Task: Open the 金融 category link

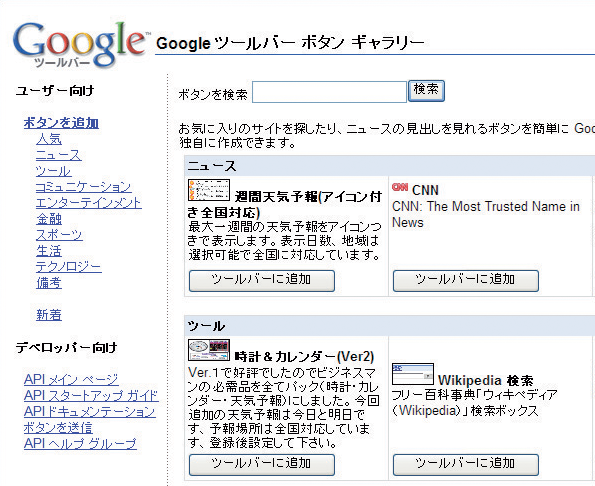Action: [49, 219]
